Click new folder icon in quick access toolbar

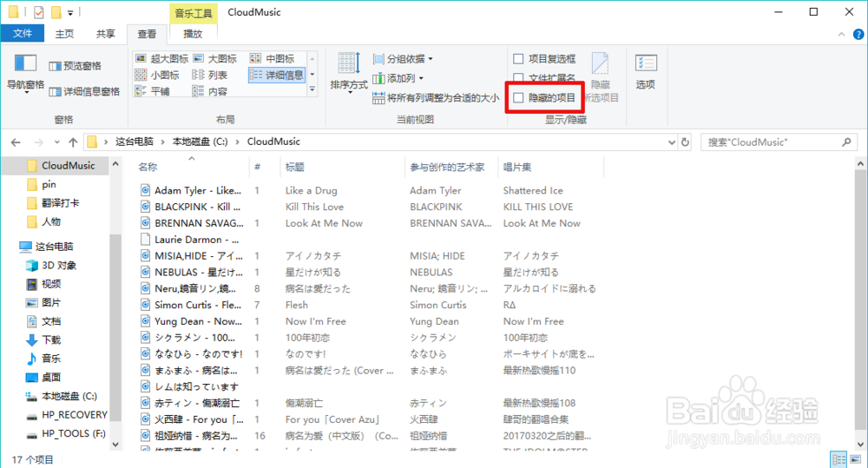coord(56,12)
